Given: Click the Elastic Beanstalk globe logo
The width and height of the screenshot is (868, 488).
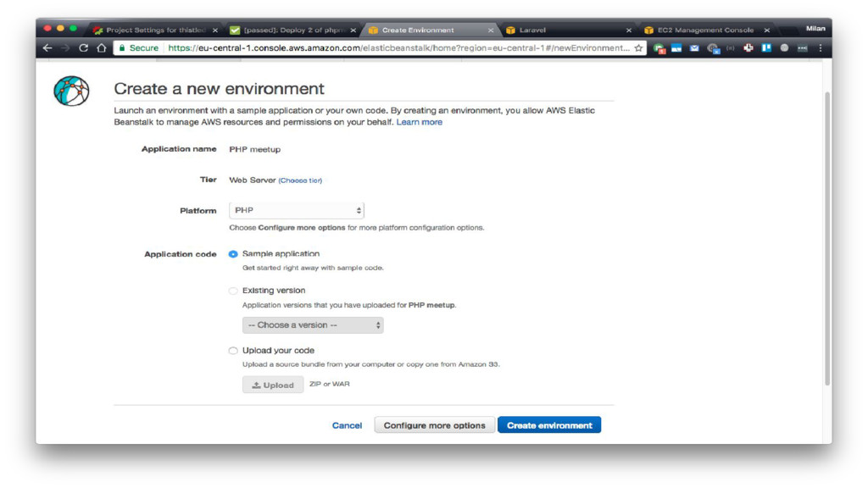Looking at the screenshot, I should point(71,91).
